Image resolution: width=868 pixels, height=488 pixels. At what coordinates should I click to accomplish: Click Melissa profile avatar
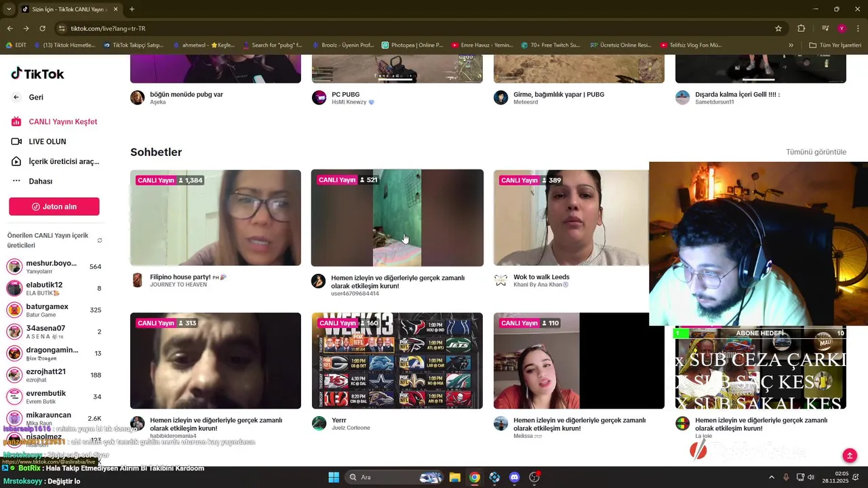[500, 423]
